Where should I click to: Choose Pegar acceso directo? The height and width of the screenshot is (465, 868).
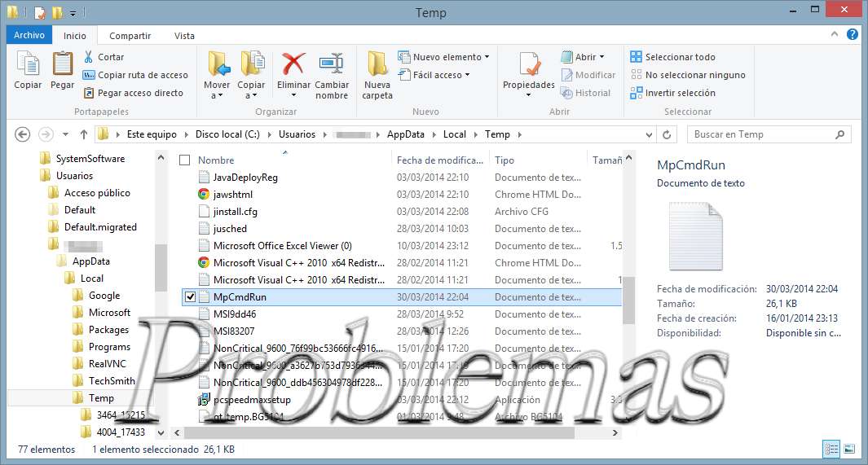click(x=133, y=93)
